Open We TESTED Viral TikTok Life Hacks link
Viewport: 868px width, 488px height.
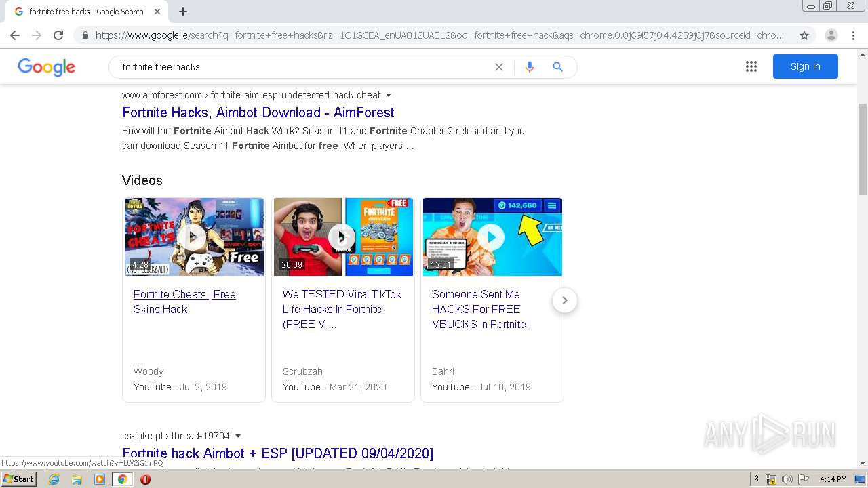point(342,309)
